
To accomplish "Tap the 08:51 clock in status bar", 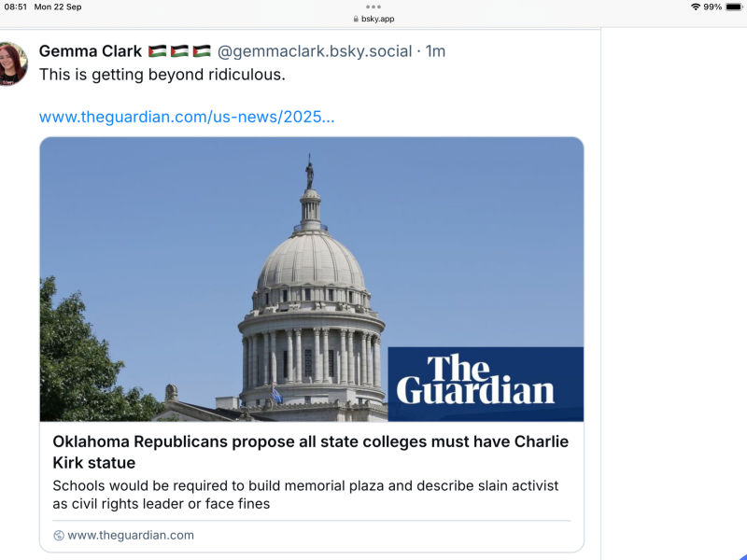I will (x=16, y=7).
